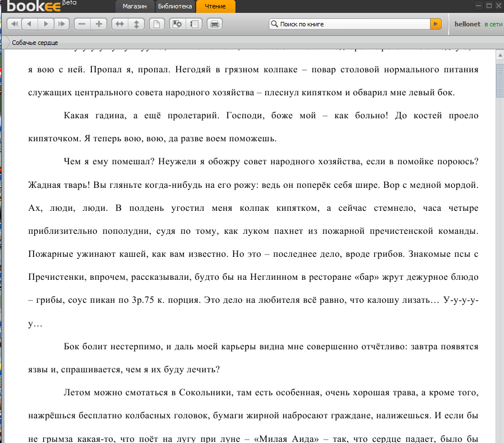Click the magnifier icon in the search box
504x443 pixels.
[x=274, y=24]
